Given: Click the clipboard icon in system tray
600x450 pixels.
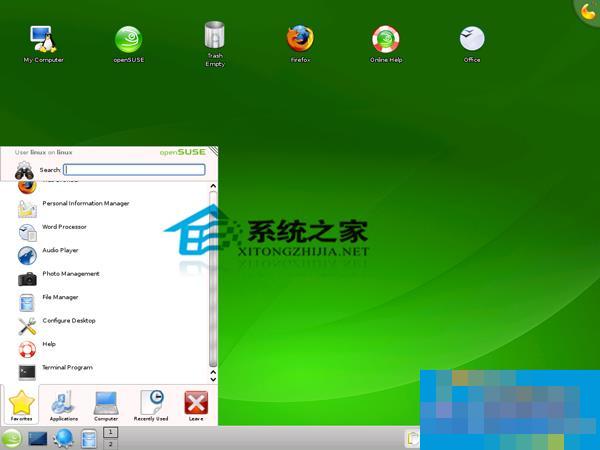Looking at the screenshot, I should click(412, 439).
